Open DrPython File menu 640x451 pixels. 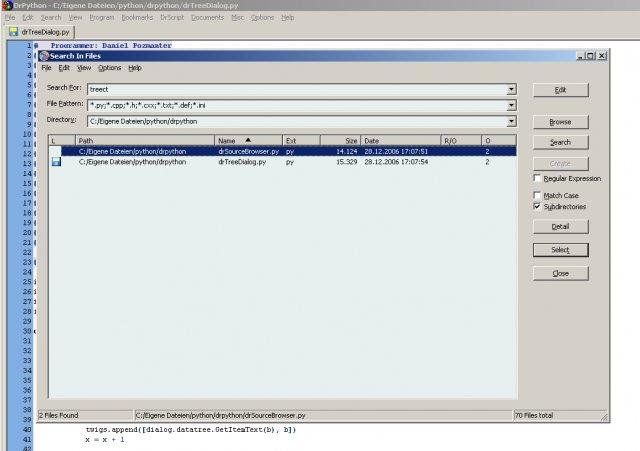10,18
